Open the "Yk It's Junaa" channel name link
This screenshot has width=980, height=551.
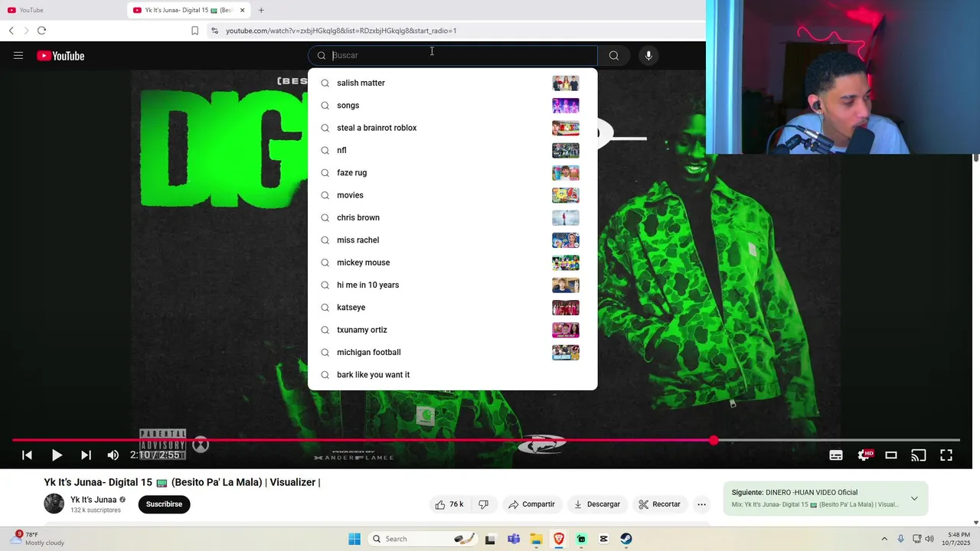pos(93,500)
